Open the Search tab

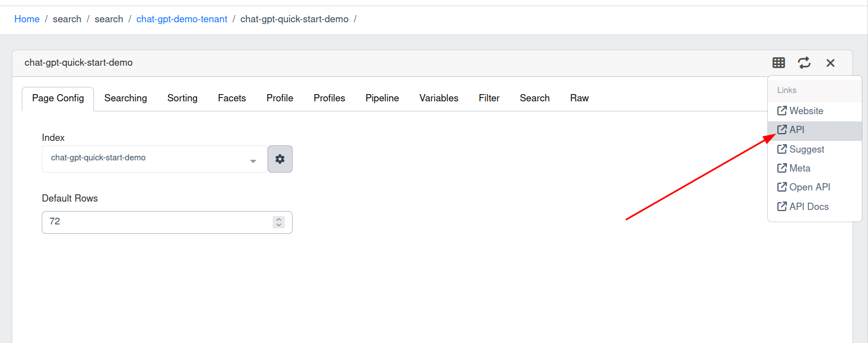(535, 99)
